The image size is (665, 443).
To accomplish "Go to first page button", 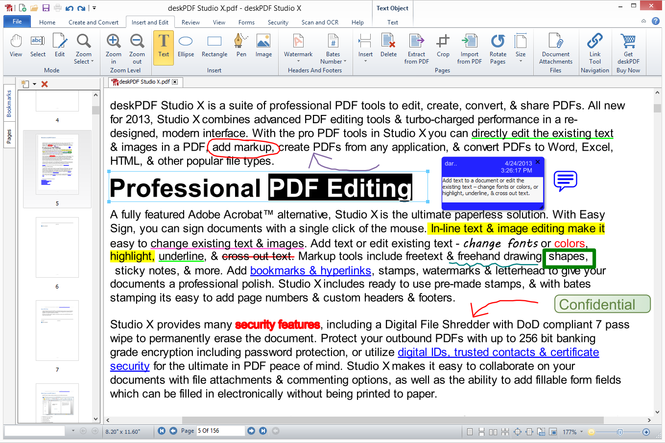I will [162, 431].
